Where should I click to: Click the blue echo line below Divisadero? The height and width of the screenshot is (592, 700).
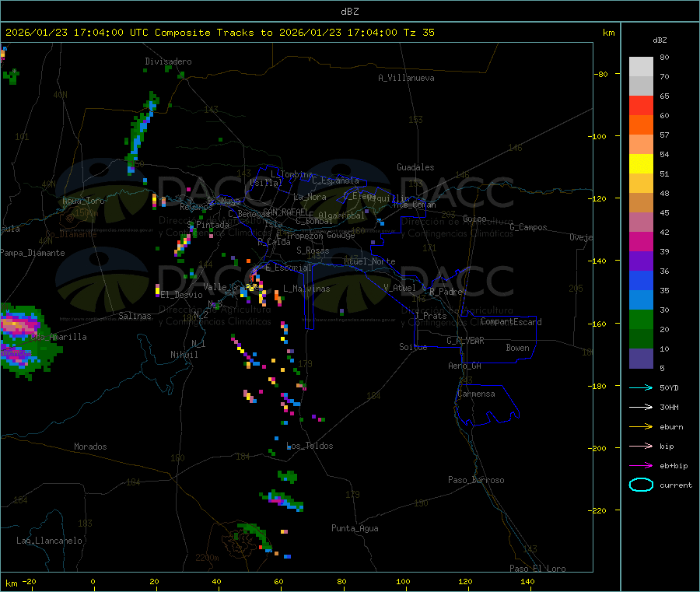coord(141,132)
